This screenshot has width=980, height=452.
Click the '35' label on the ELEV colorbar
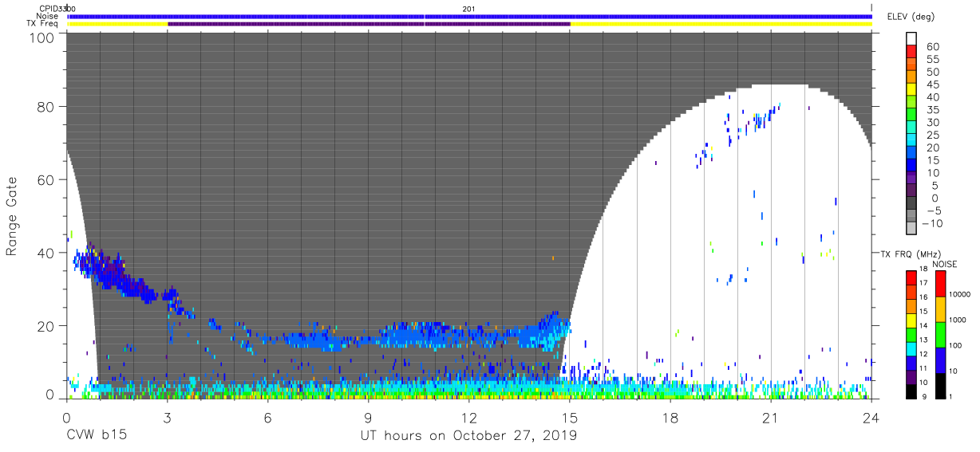932,110
